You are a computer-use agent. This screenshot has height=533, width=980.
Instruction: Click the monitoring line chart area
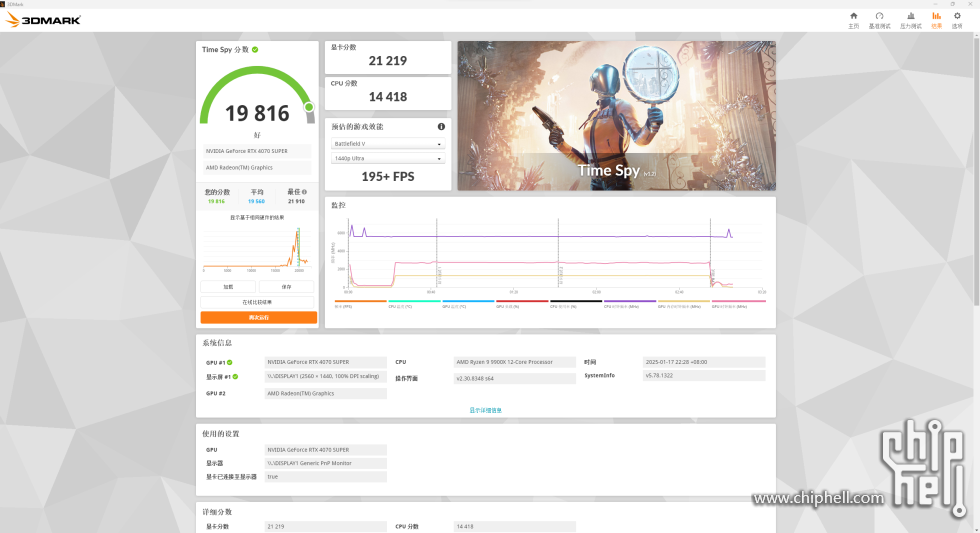point(555,255)
